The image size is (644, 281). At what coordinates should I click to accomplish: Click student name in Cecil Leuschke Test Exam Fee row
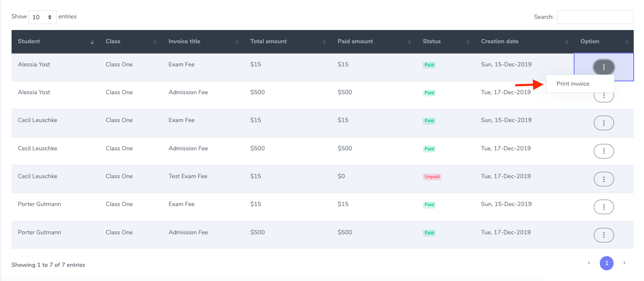pos(37,176)
